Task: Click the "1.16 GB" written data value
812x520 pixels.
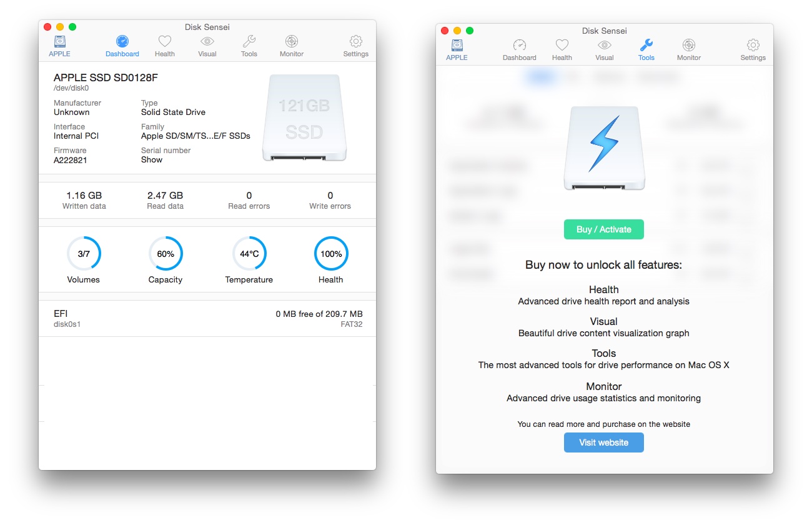Action: pos(84,196)
